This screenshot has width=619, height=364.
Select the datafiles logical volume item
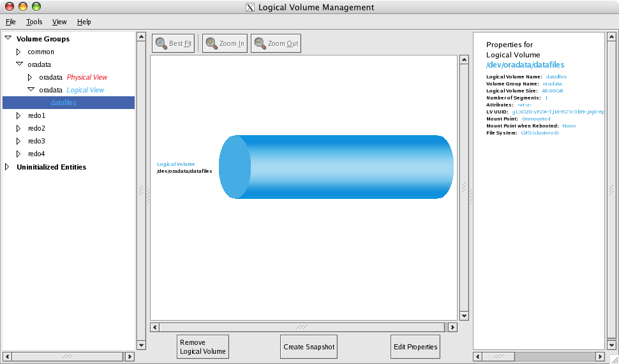64,103
